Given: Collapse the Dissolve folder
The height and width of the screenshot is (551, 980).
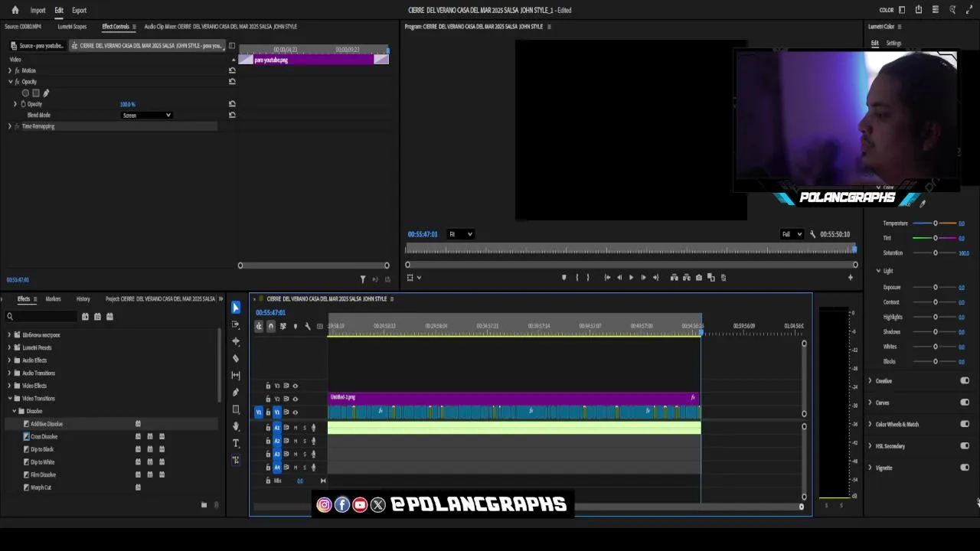Looking at the screenshot, I should click(x=14, y=411).
